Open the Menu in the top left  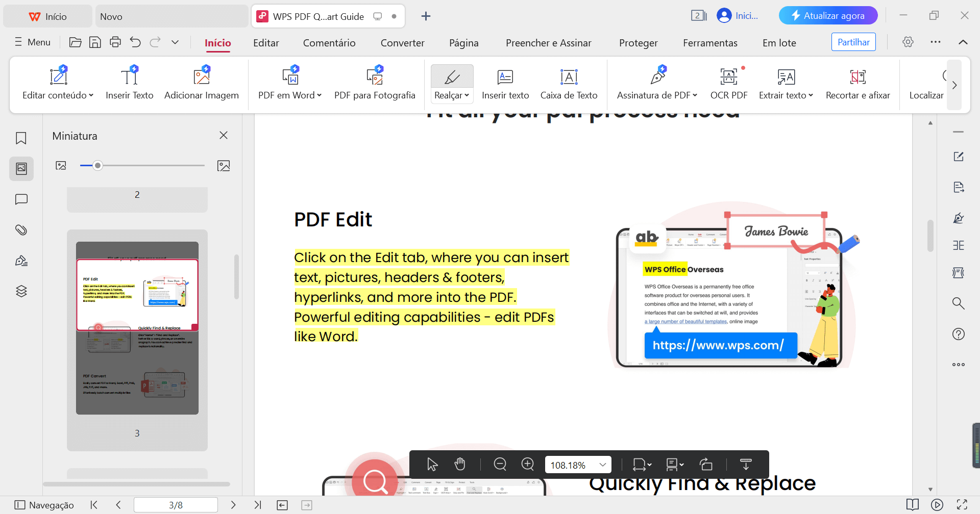click(x=32, y=42)
